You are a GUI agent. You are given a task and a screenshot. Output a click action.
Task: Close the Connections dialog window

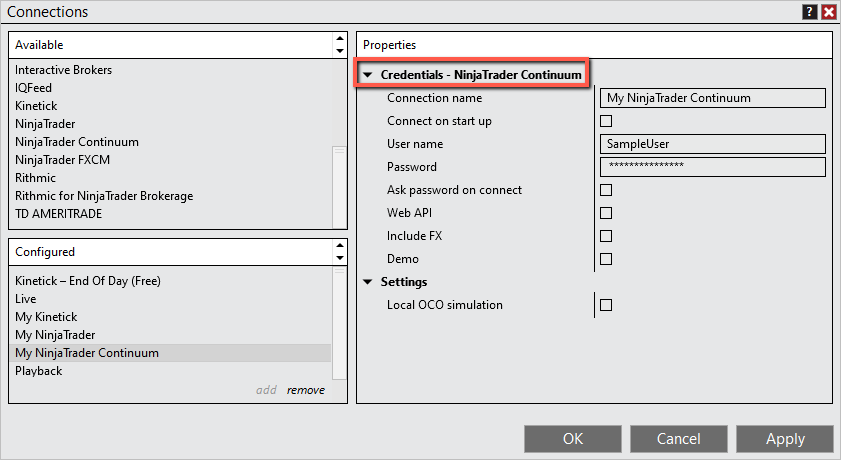829,12
